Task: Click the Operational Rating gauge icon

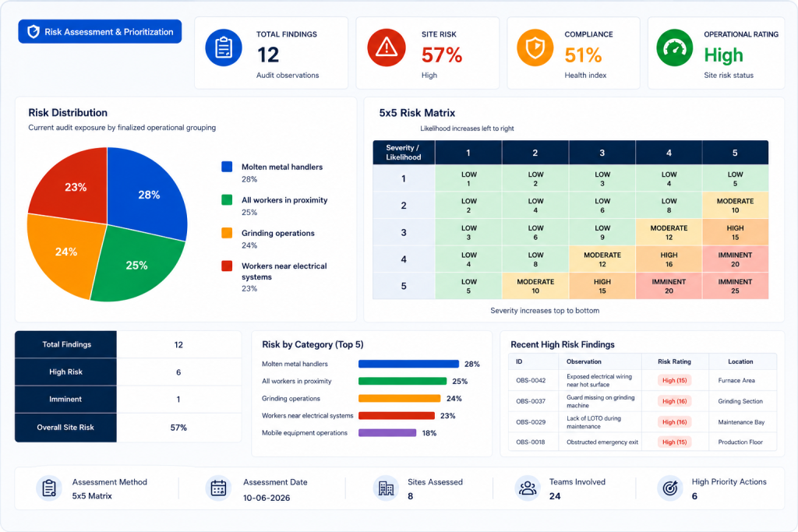Action: coord(674,48)
